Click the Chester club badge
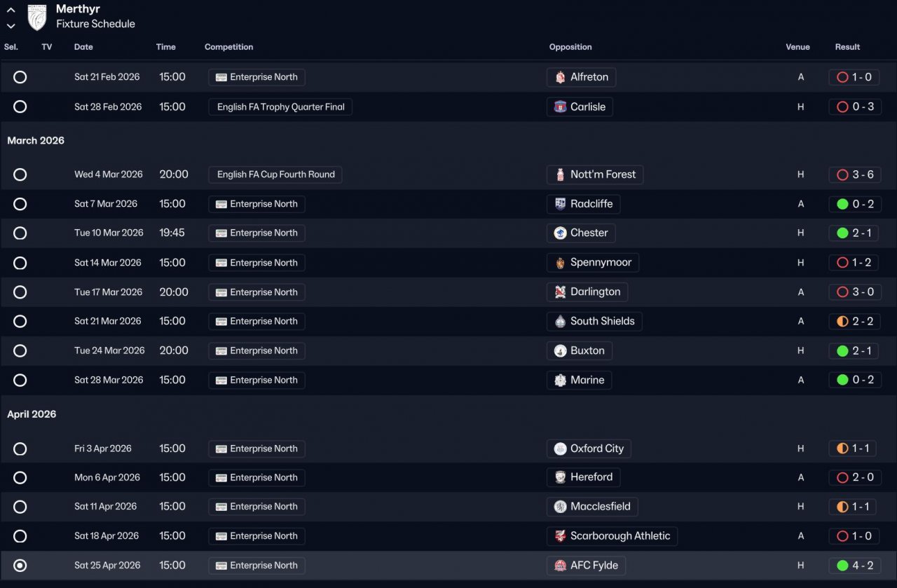The width and height of the screenshot is (897, 588). tap(560, 233)
